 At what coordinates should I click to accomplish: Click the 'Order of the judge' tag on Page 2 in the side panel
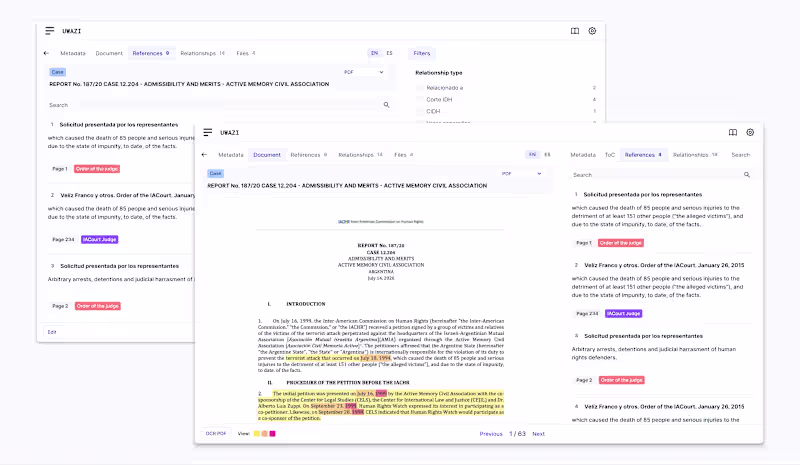pos(621,380)
